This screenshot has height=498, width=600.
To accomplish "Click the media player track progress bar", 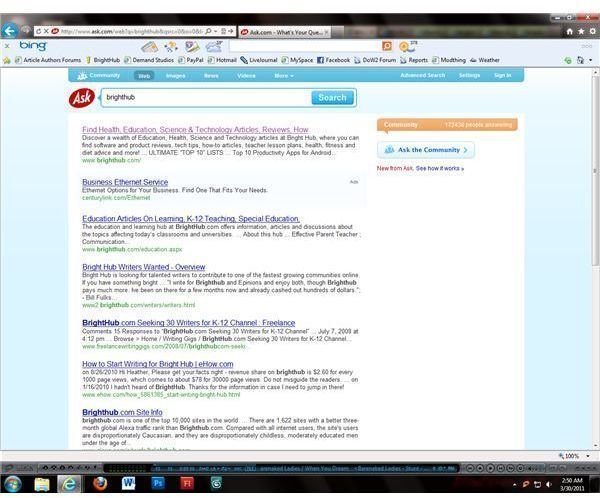I will [x=304, y=468].
